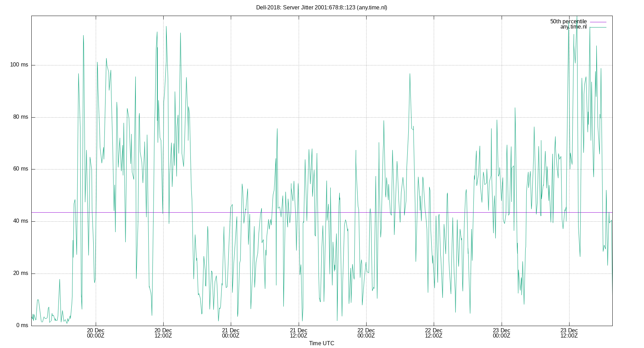Screen dimensions: 644x348
Task: Select the '20 Dec 00:00Z' tick label
Action: tap(95, 333)
